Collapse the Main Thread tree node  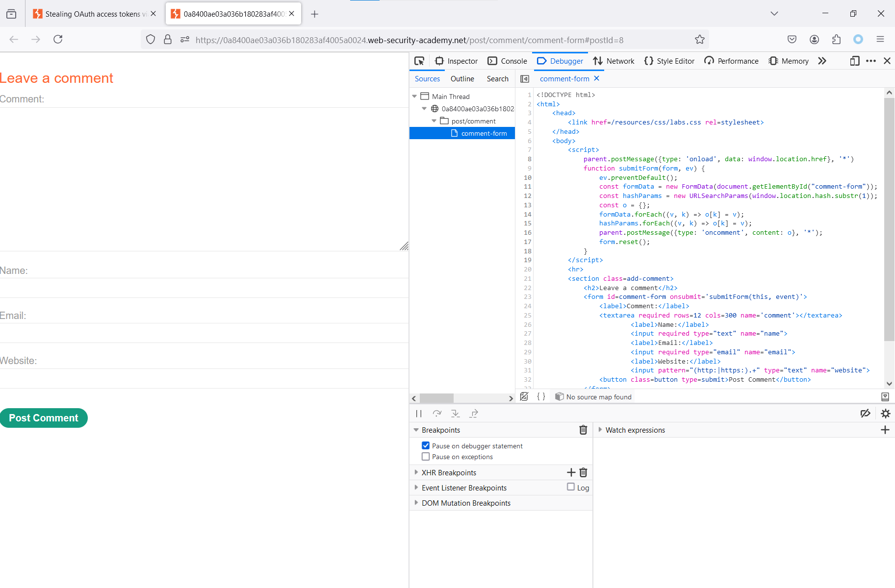coord(414,97)
